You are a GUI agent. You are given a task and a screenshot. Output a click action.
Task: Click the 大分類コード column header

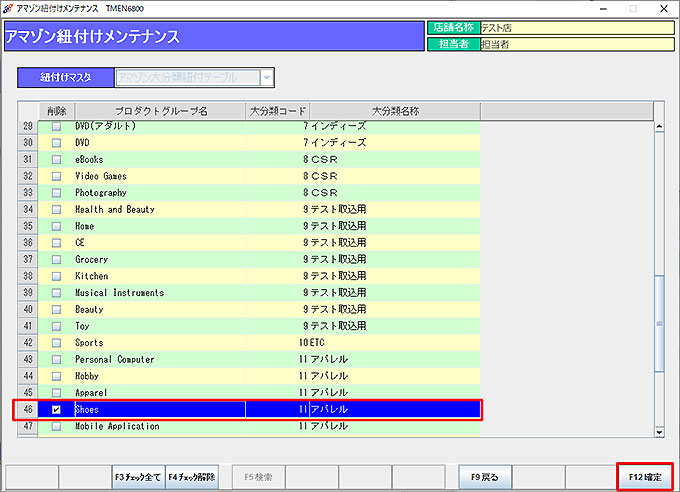click(x=277, y=110)
